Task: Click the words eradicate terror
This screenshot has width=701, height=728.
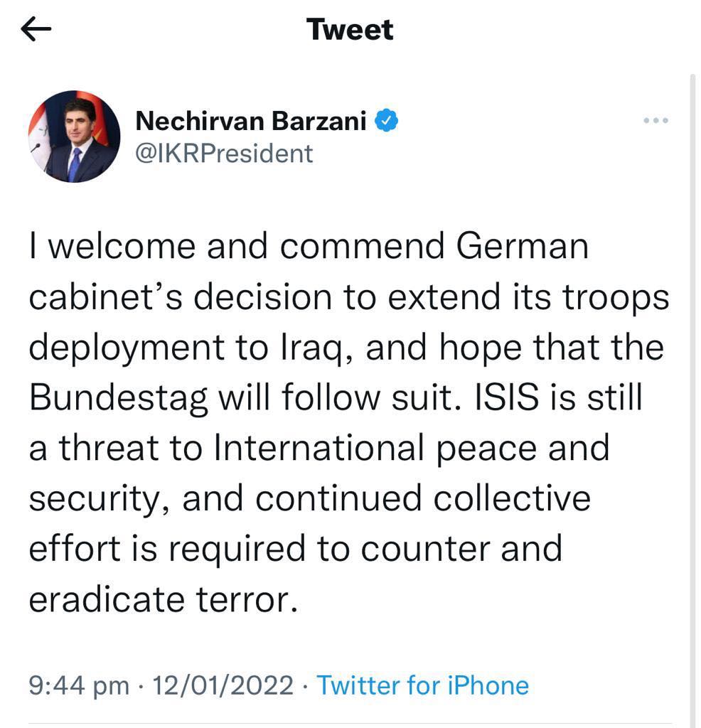Action: 161,600
